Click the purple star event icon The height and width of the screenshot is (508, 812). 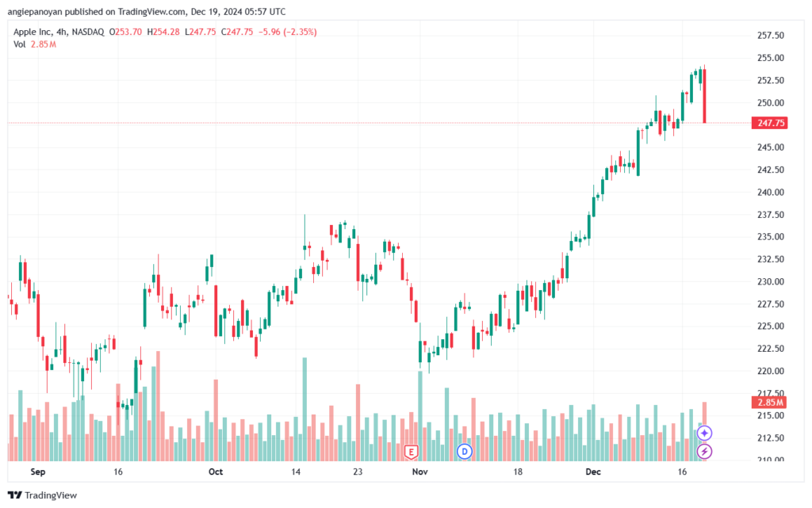point(704,433)
